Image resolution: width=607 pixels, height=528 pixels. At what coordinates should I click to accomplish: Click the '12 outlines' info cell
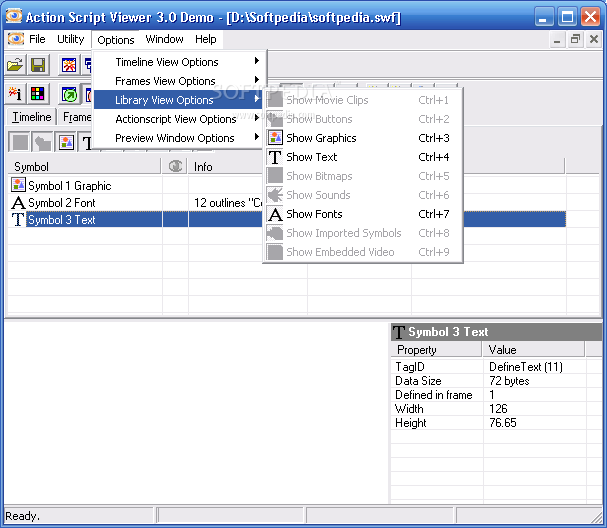point(228,203)
